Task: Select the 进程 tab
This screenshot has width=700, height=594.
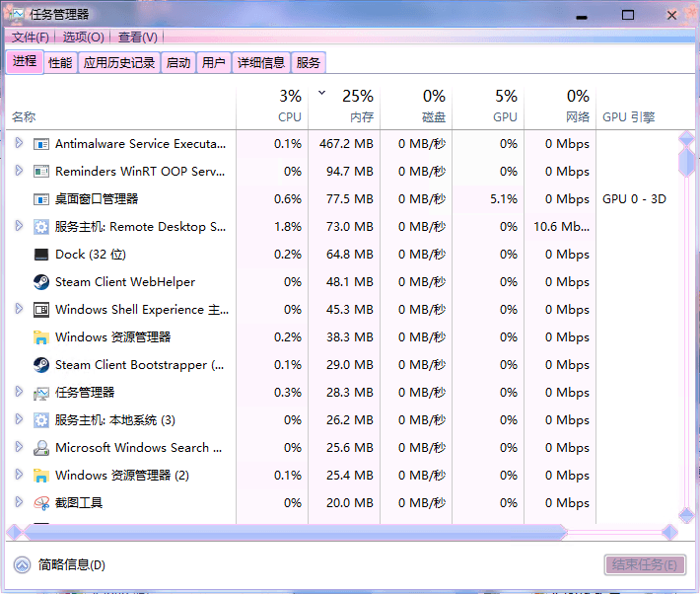Action: click(25, 61)
